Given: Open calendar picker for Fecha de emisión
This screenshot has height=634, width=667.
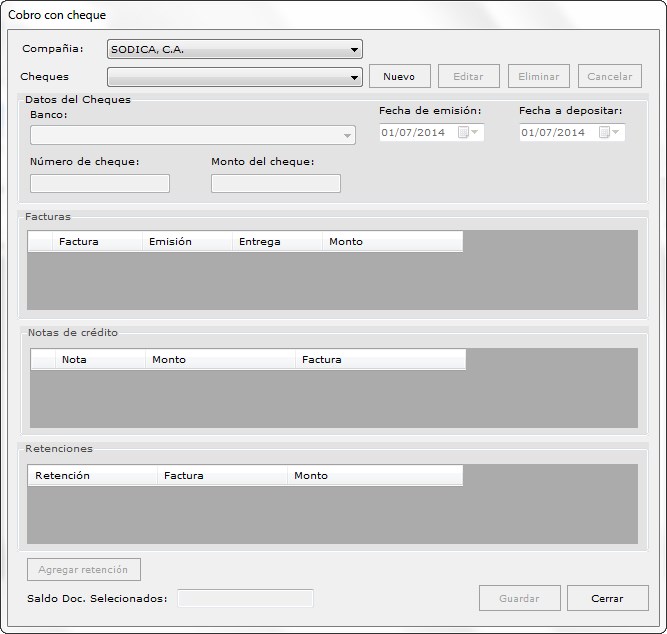Looking at the screenshot, I should tap(468, 132).
